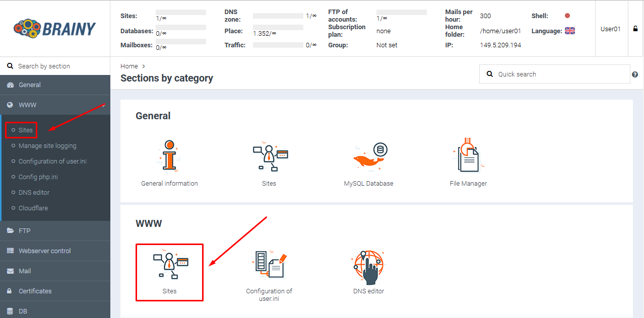Image resolution: width=644 pixels, height=318 pixels.
Task: Click the help question mark icon
Action: click(635, 74)
